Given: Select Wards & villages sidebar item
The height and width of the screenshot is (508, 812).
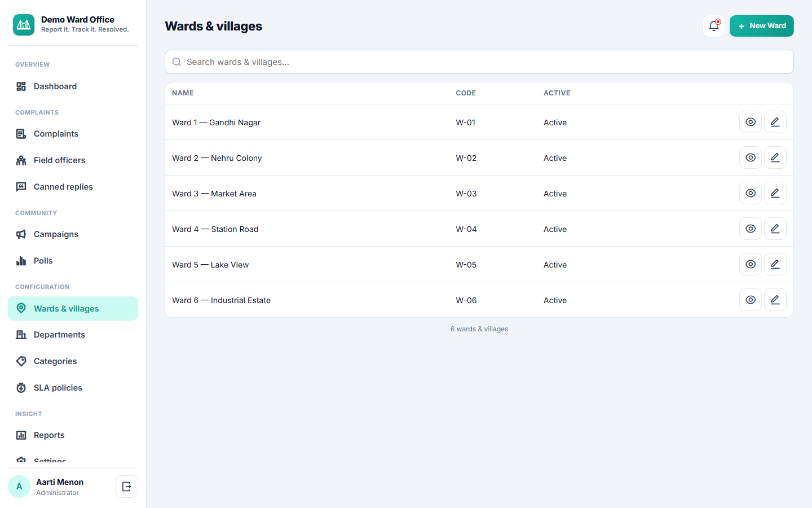Looking at the screenshot, I should pyautogui.click(x=73, y=309).
